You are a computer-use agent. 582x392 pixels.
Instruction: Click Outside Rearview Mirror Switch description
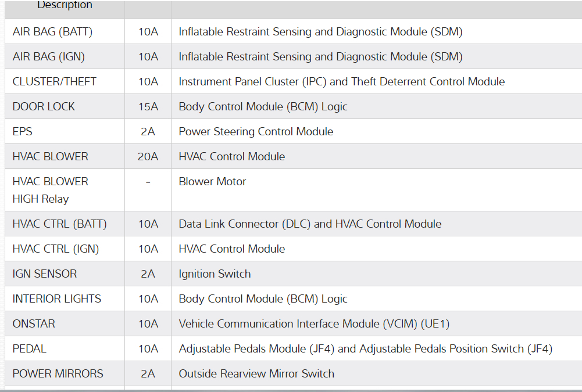click(256, 374)
